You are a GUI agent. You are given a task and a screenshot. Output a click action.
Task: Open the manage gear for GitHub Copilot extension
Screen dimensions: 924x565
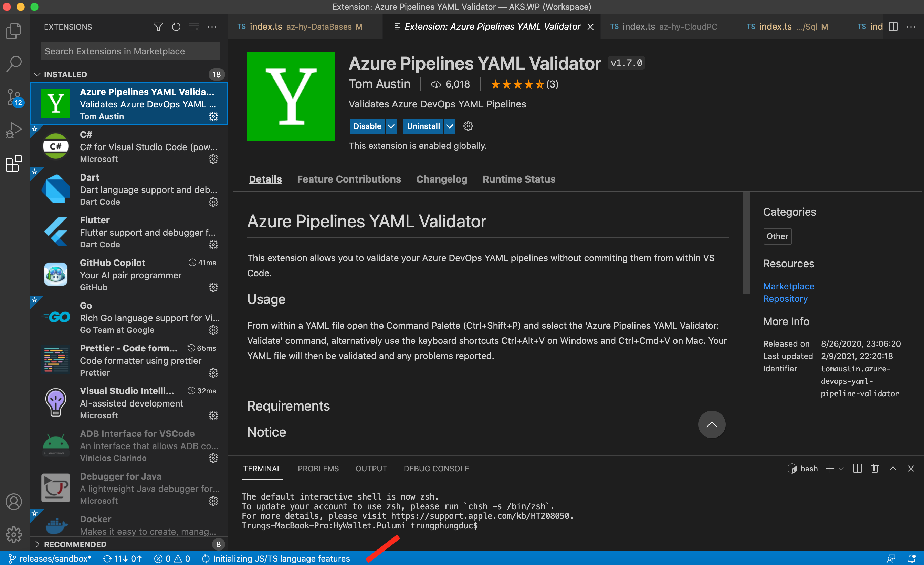213,287
